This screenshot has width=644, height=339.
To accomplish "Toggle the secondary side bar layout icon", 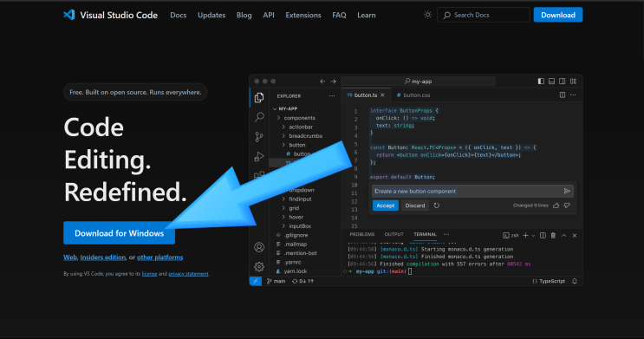I will click(x=563, y=81).
